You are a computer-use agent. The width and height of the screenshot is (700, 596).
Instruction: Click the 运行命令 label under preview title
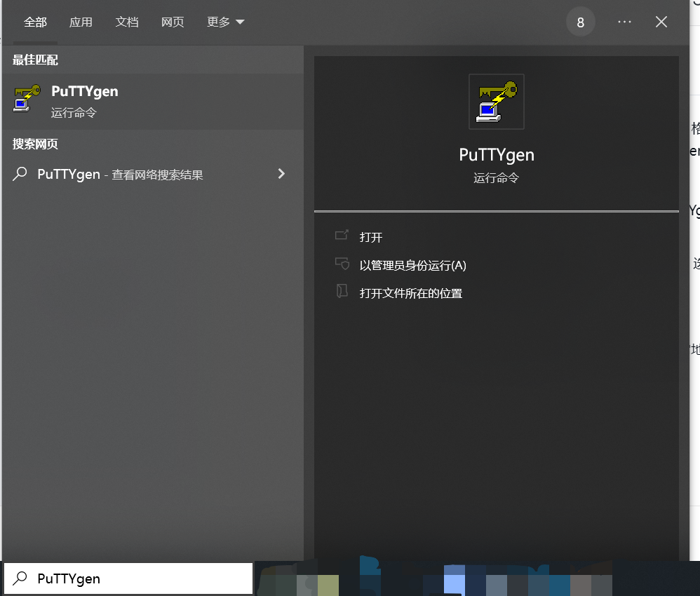point(497,178)
